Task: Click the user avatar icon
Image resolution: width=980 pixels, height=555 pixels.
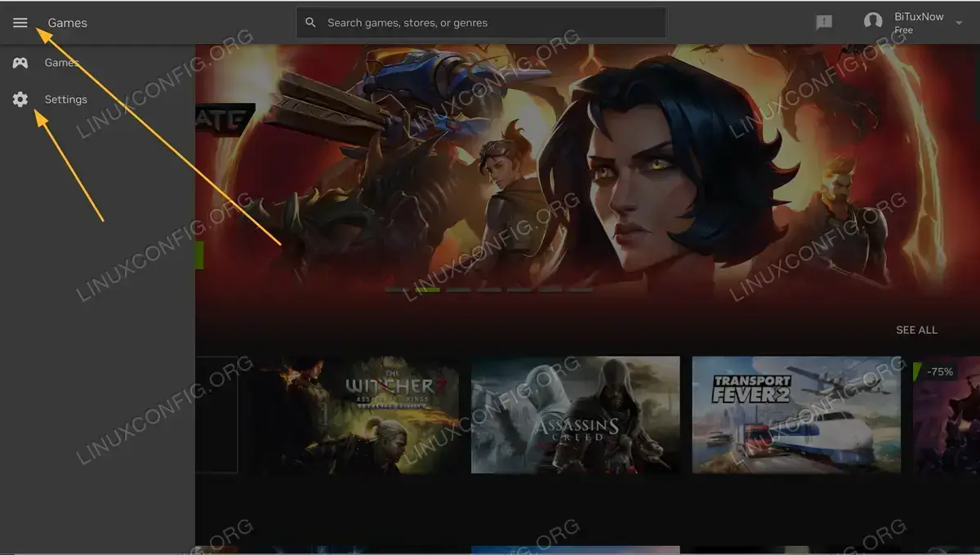Action: [873, 22]
